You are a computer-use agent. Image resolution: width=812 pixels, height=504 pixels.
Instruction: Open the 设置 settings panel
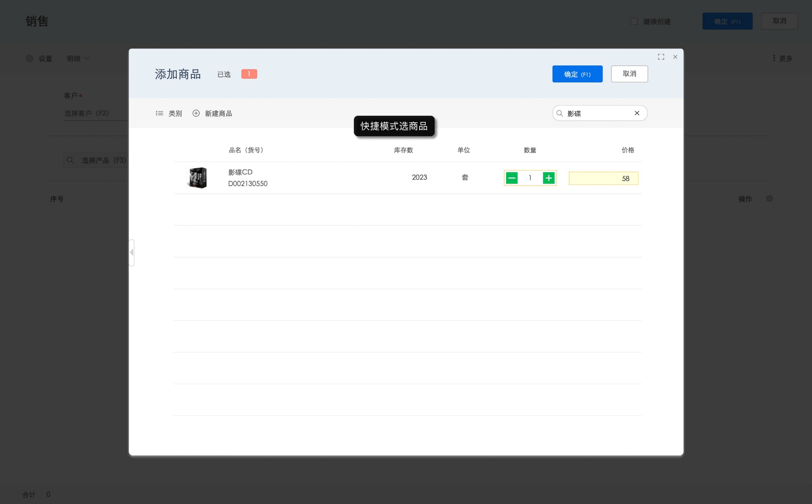[39, 58]
